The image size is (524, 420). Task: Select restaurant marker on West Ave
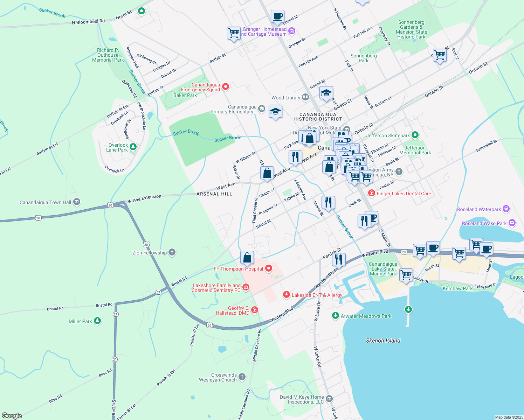pos(295,157)
